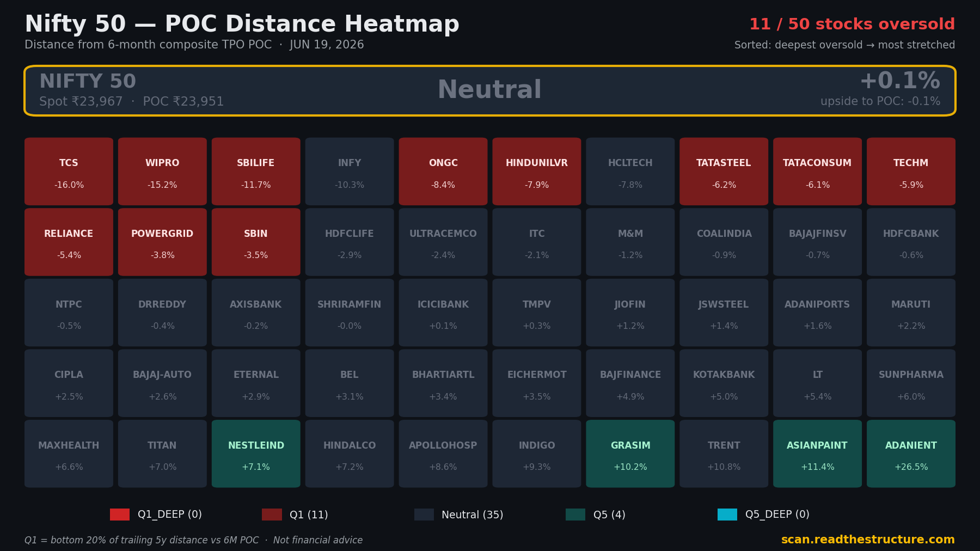This screenshot has width=980, height=551.
Task: Click the ICICIBANK +0.1% tile
Action: tap(443, 313)
